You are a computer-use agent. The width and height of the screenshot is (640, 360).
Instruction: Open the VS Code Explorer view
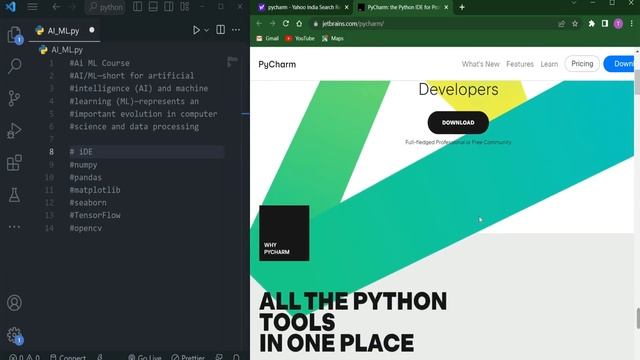[x=14, y=34]
